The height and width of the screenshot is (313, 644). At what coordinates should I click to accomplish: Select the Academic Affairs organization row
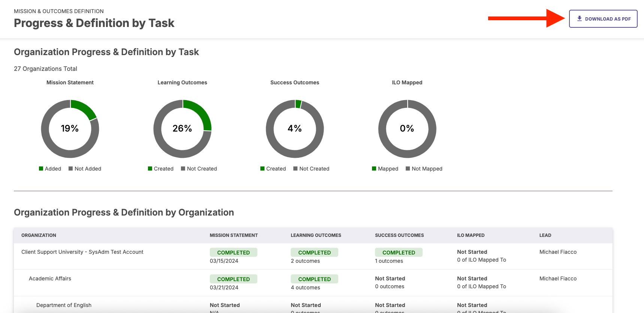tap(313, 283)
